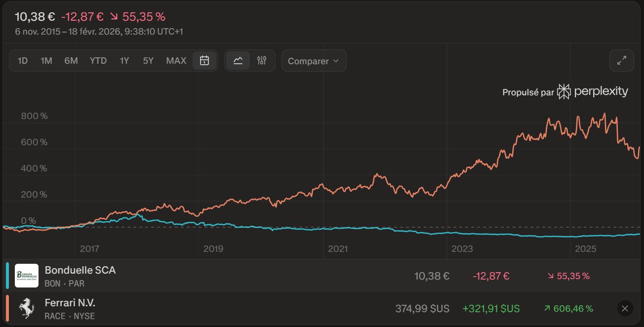Choose the 1Y time range

tap(124, 61)
